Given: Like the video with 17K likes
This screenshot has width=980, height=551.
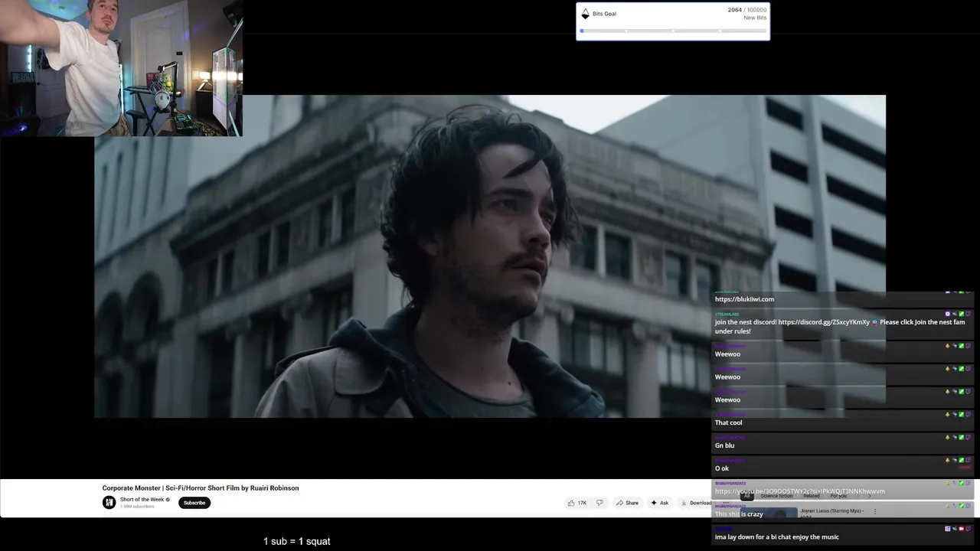Looking at the screenshot, I should 577,503.
